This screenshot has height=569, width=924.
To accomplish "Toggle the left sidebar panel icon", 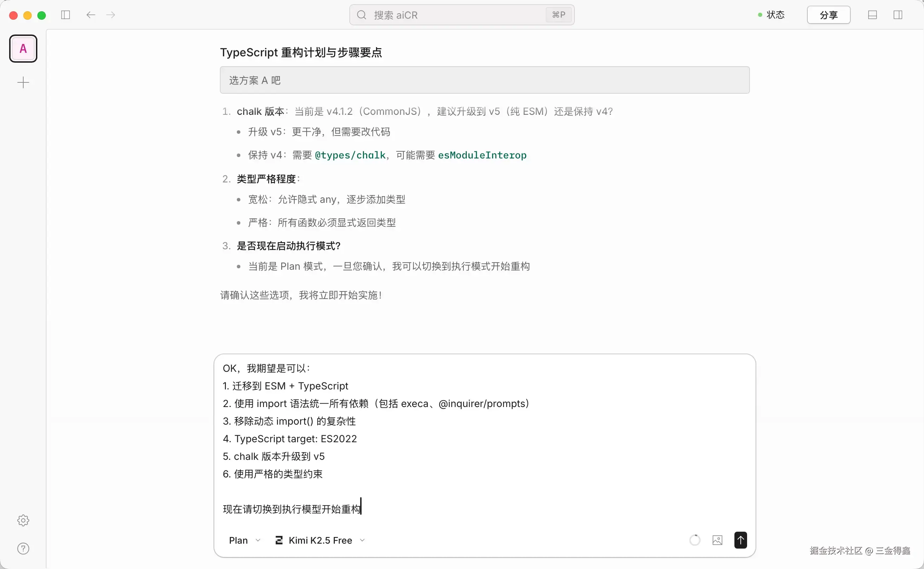I will pos(66,15).
